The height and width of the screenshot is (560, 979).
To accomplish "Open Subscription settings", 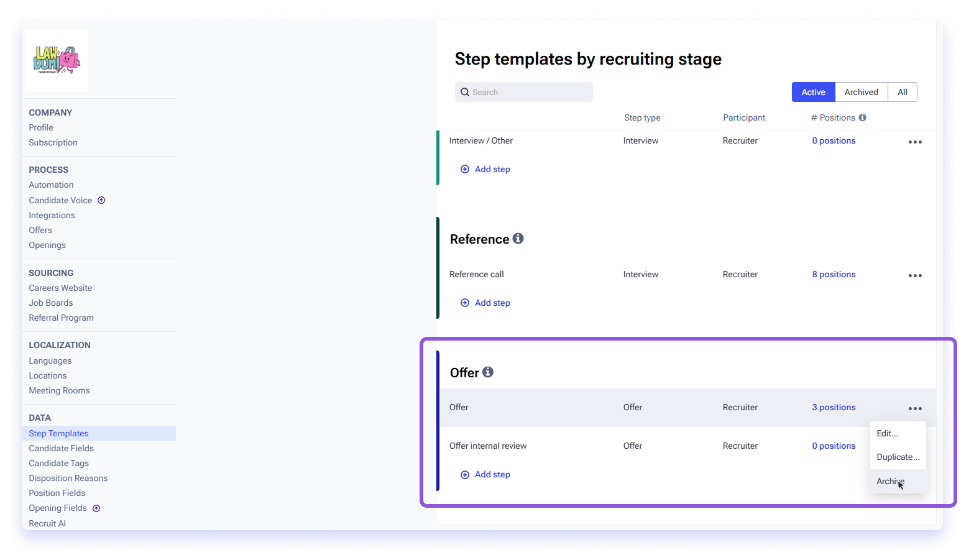I will click(x=53, y=142).
